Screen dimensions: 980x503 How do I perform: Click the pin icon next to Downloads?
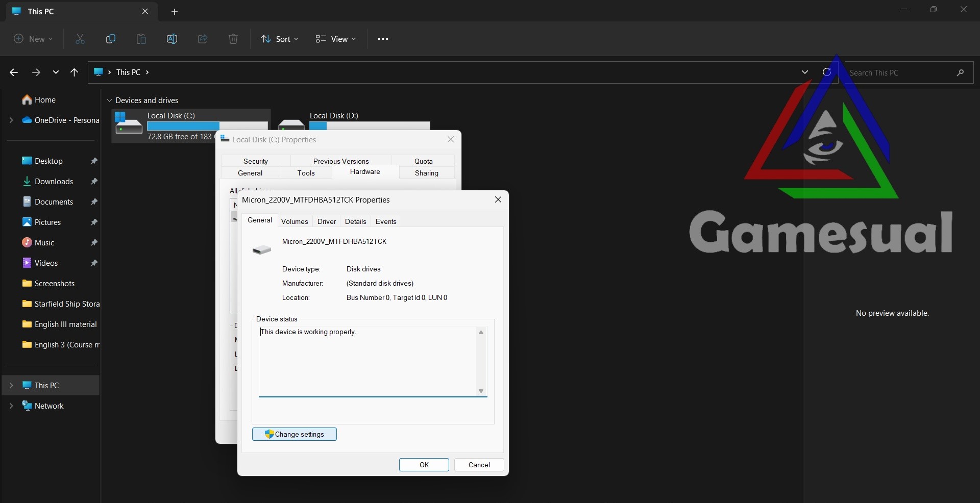tap(94, 182)
